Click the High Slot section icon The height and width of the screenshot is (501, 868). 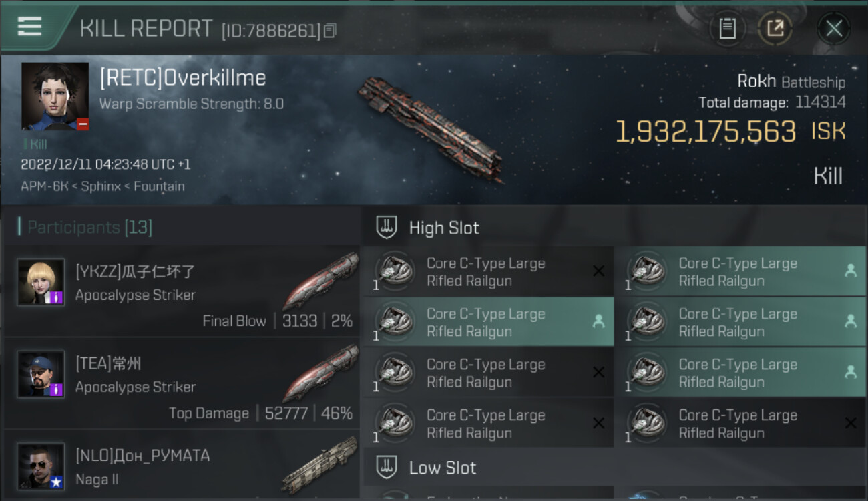387,228
